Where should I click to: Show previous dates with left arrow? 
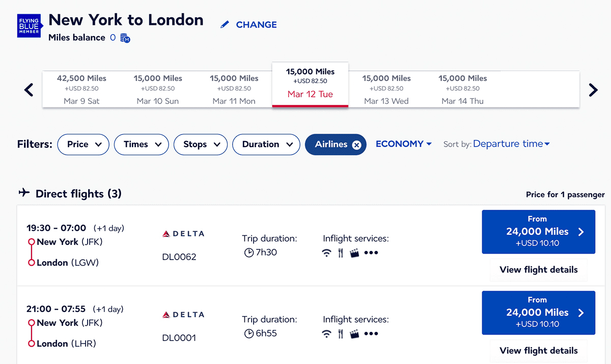(29, 90)
